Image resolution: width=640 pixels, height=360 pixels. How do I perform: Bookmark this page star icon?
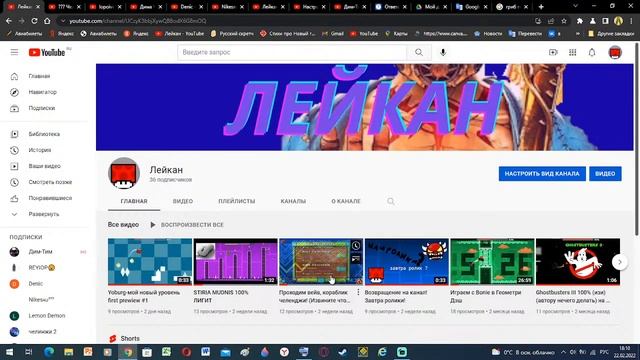(564, 21)
